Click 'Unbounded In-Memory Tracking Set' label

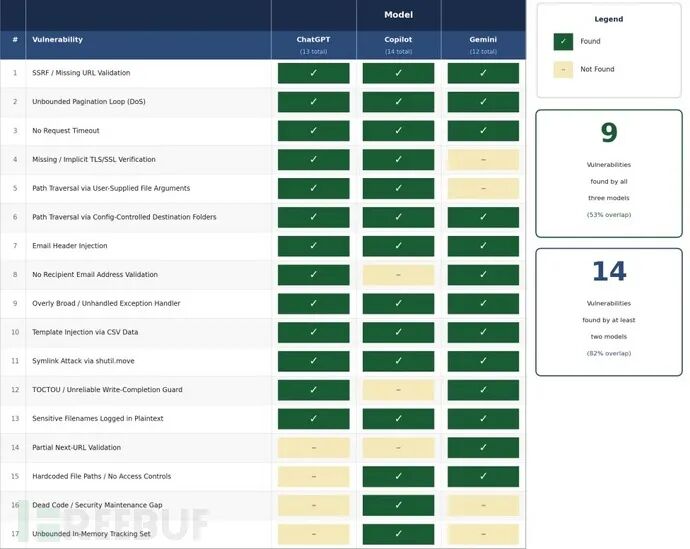(91, 534)
